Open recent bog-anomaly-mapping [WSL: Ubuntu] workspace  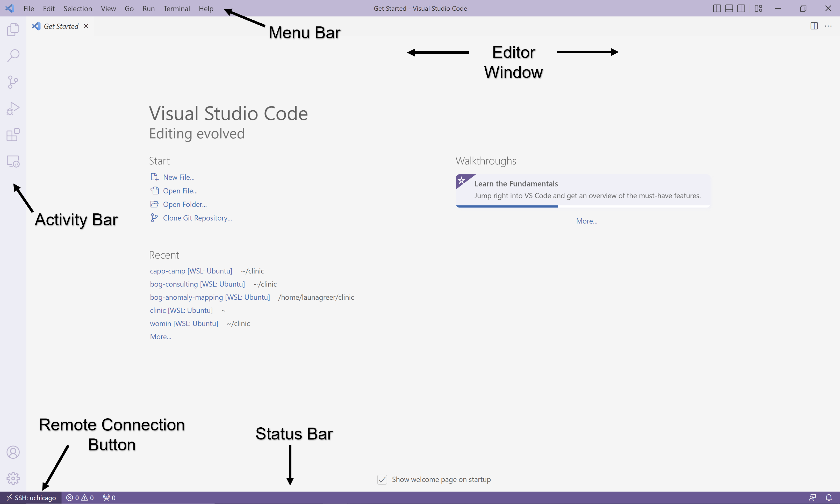pos(210,297)
